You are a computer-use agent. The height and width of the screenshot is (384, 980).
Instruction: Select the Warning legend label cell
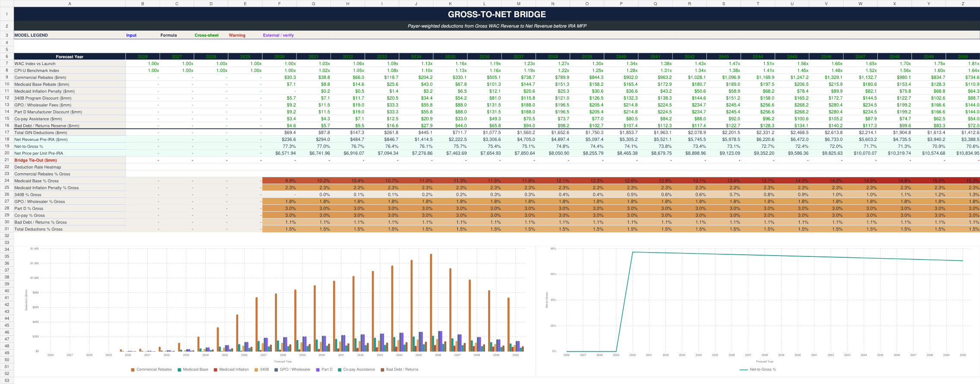(237, 35)
